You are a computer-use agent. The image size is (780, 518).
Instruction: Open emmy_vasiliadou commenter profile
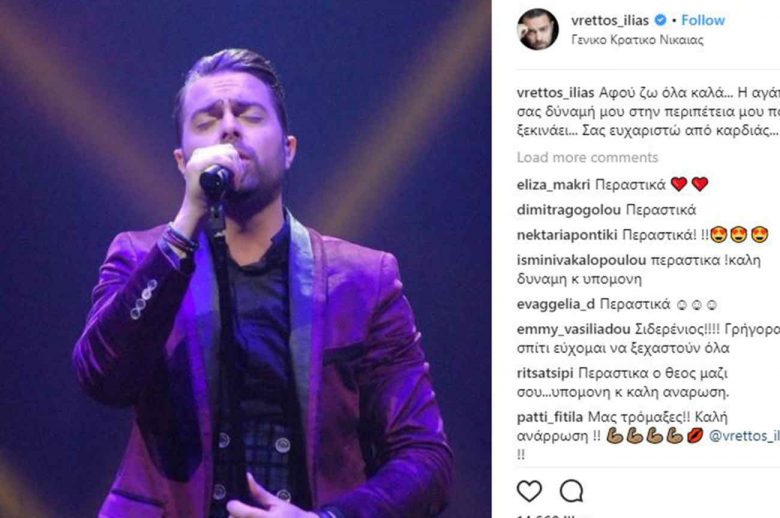[574, 329]
